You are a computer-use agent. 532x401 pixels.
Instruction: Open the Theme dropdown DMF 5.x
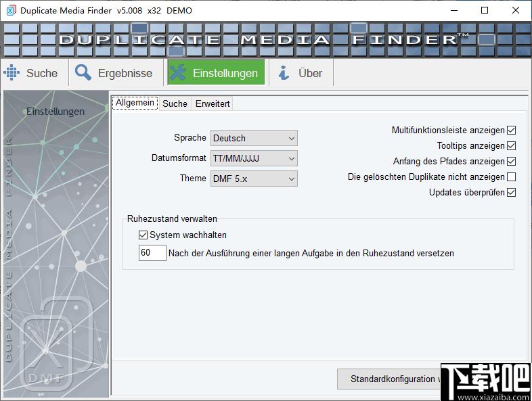click(x=254, y=179)
